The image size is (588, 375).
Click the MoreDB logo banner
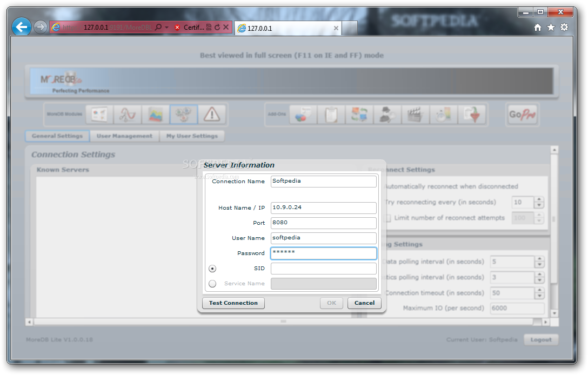pos(291,81)
